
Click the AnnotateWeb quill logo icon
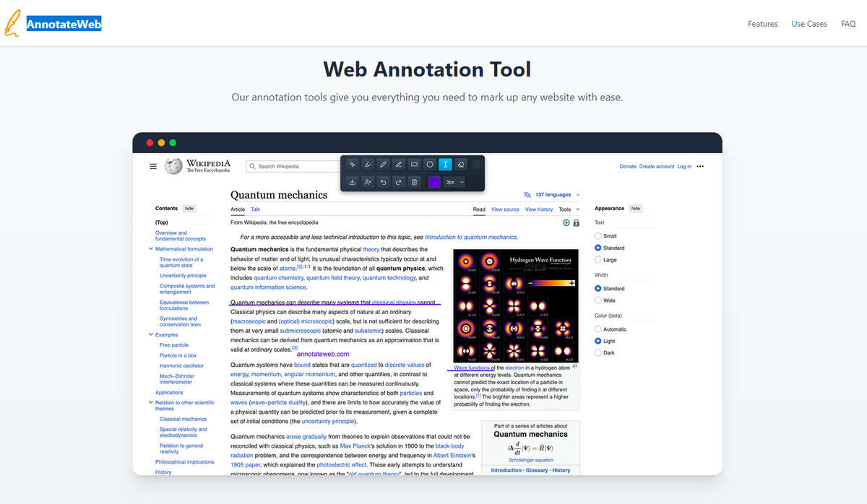[12, 24]
